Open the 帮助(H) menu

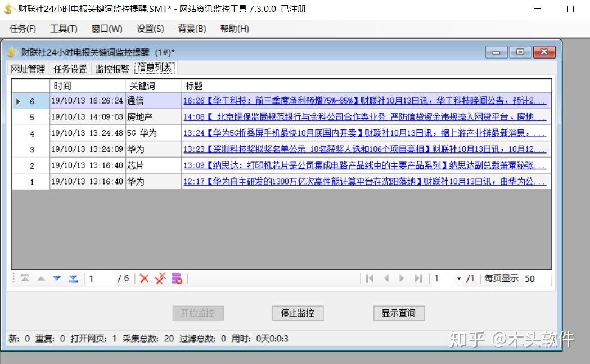point(235,29)
